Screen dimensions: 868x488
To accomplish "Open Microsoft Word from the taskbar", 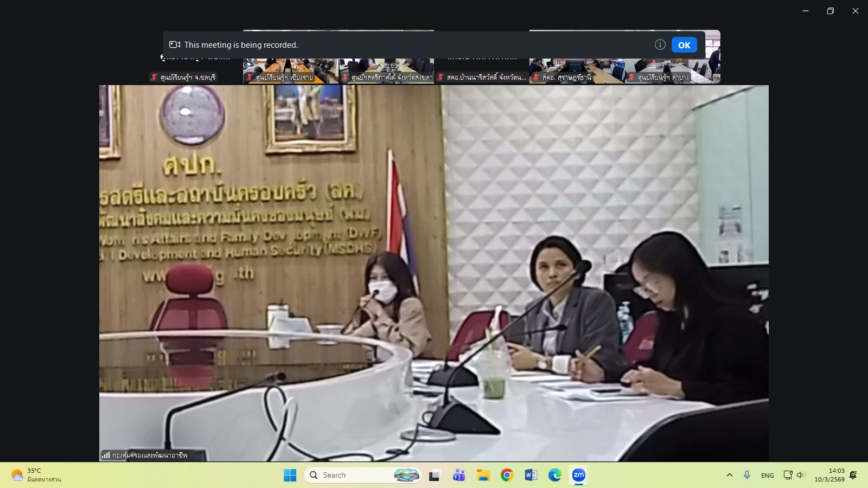I will coord(531,476).
